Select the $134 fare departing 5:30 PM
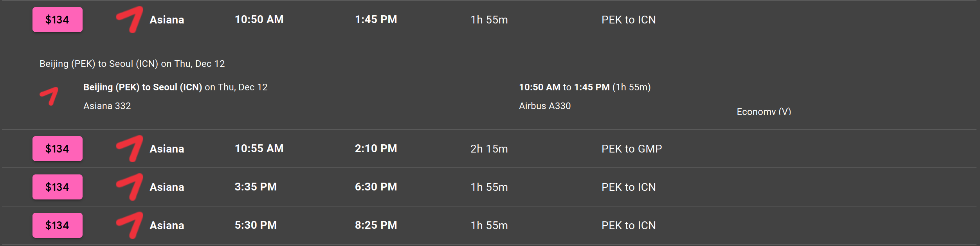The height and width of the screenshot is (246, 980). 58,225
